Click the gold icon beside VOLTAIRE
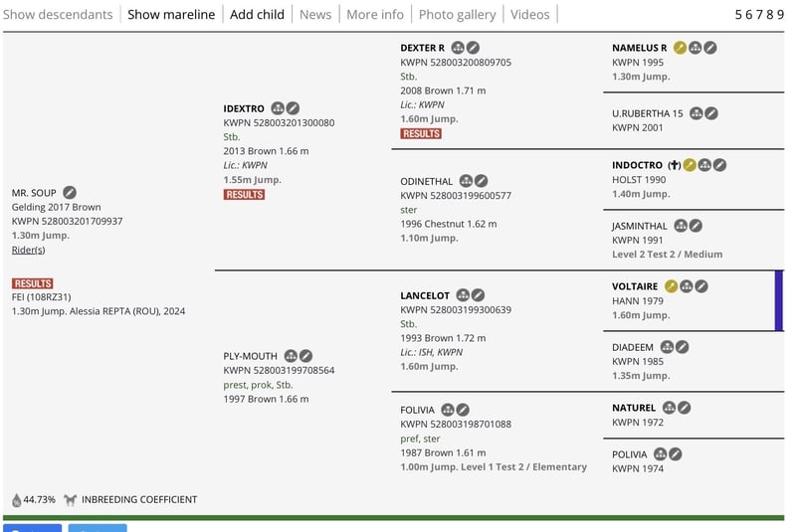The height and width of the screenshot is (532, 796). click(x=671, y=286)
